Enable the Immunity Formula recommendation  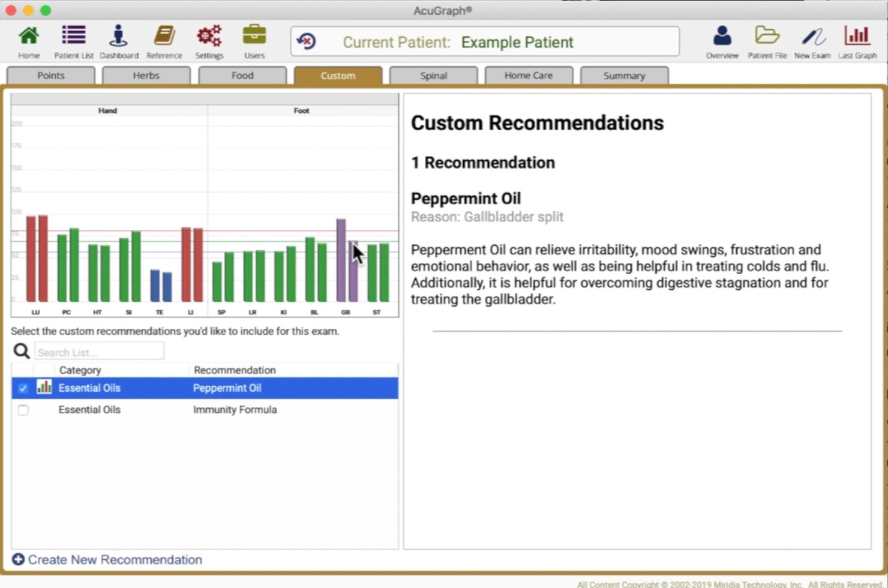pos(23,410)
